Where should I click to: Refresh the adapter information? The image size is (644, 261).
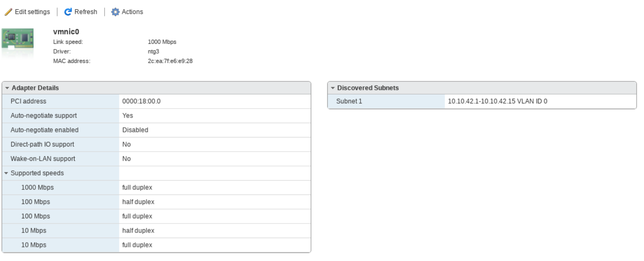[x=85, y=12]
